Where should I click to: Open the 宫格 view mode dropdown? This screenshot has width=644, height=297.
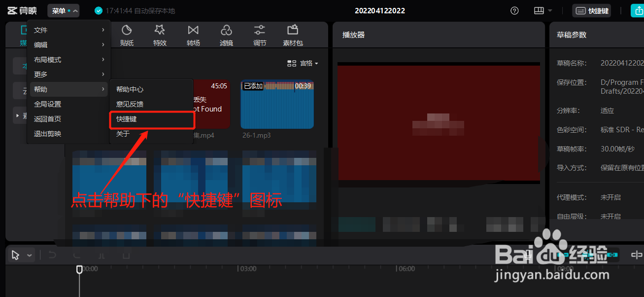(309, 63)
